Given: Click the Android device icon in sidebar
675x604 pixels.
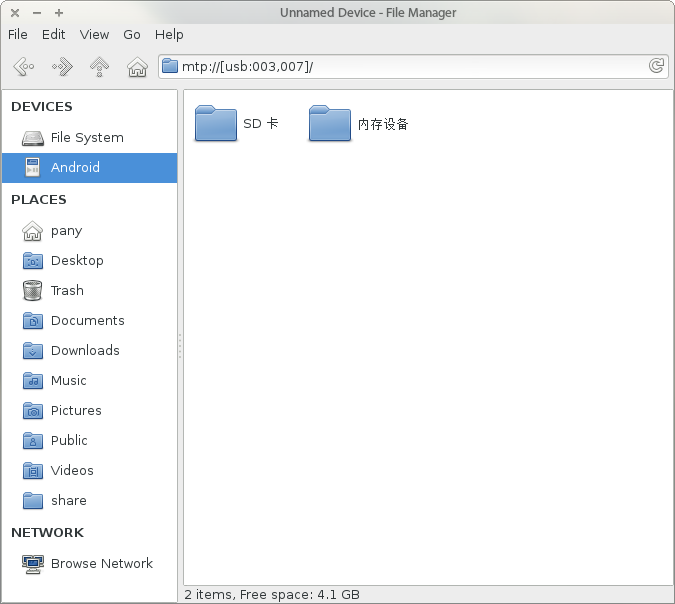Looking at the screenshot, I should pos(33,167).
